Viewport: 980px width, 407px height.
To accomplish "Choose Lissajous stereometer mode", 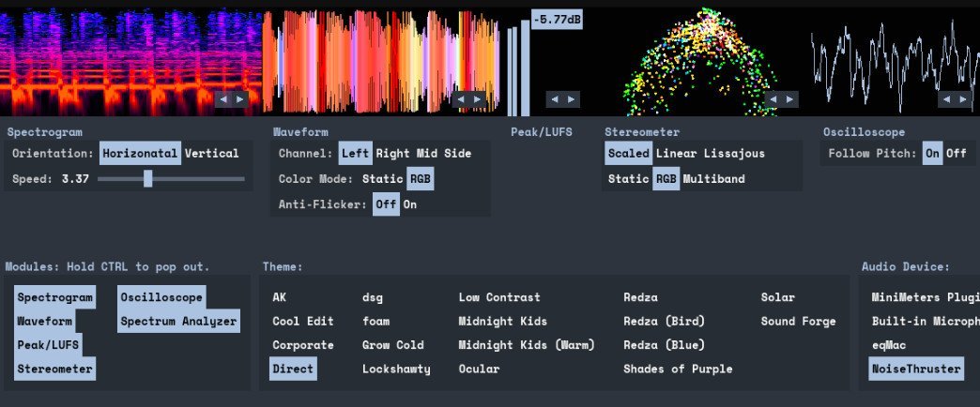I will (734, 153).
